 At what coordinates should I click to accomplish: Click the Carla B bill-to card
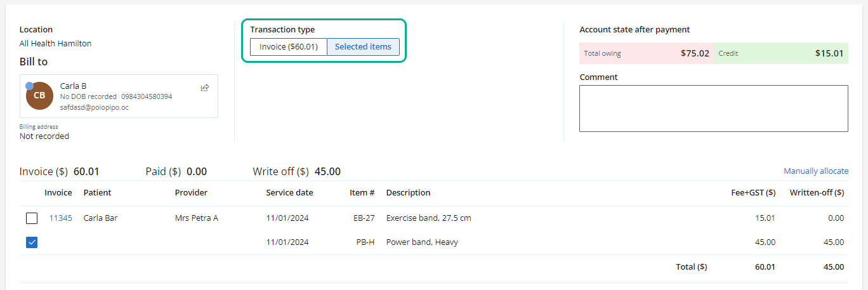click(x=119, y=96)
